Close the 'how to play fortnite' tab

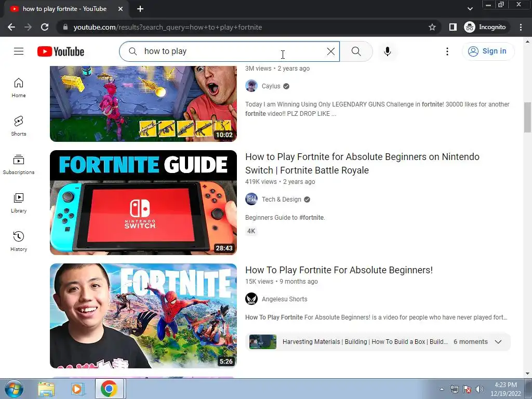point(120,9)
